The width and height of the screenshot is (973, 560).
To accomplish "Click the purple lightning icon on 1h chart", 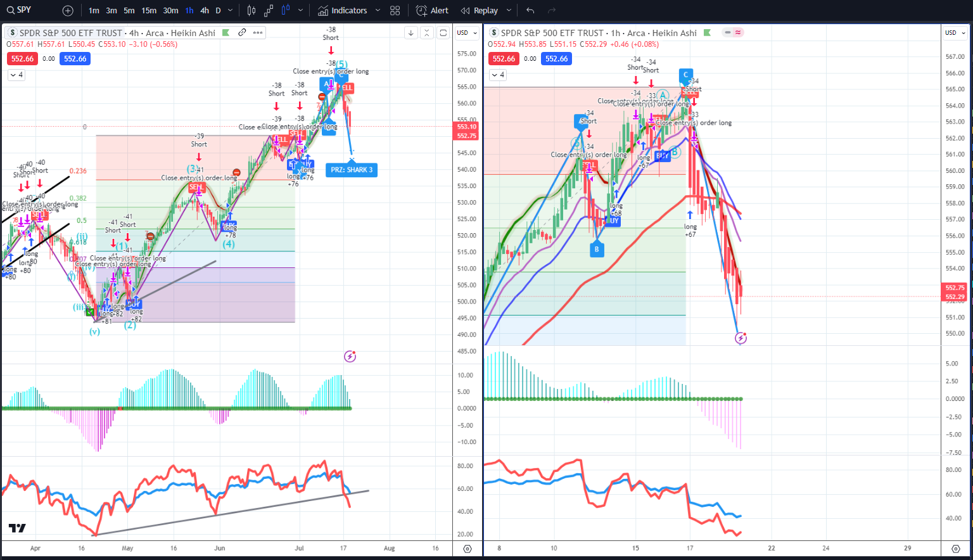I will [x=741, y=338].
